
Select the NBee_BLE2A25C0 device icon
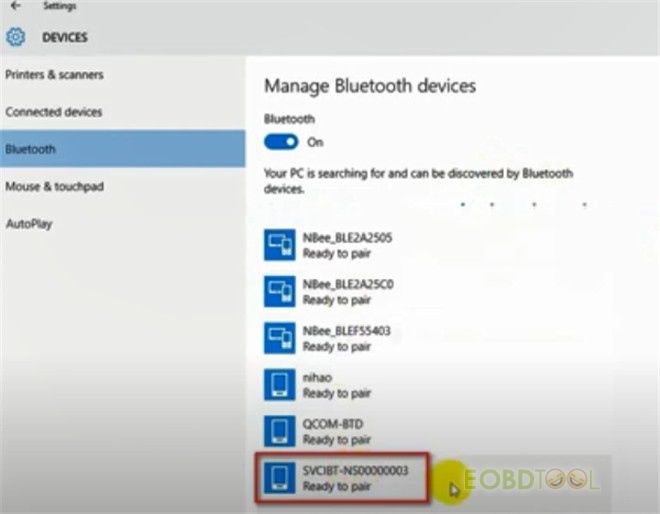coord(279,292)
